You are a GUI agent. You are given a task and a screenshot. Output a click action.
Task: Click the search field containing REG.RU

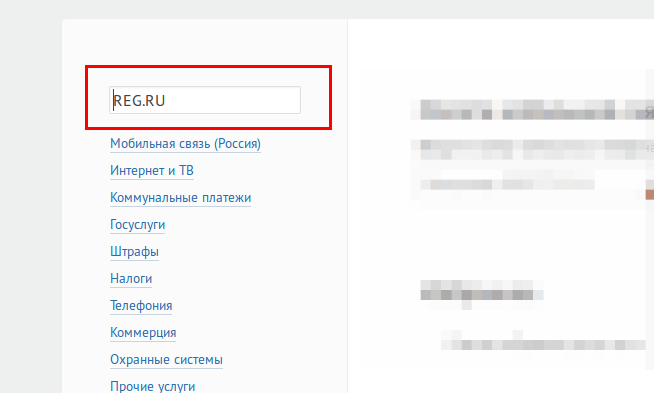(x=205, y=100)
